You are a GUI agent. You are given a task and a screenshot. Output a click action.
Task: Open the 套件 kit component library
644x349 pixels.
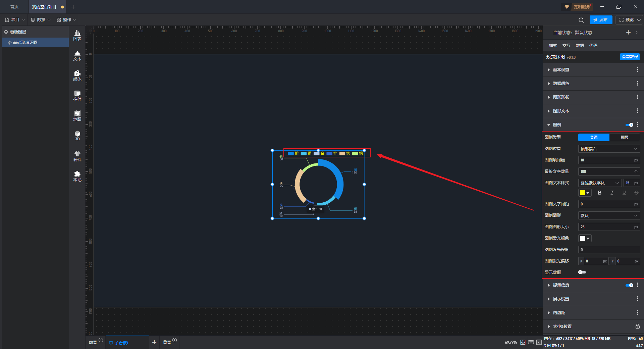[77, 156]
